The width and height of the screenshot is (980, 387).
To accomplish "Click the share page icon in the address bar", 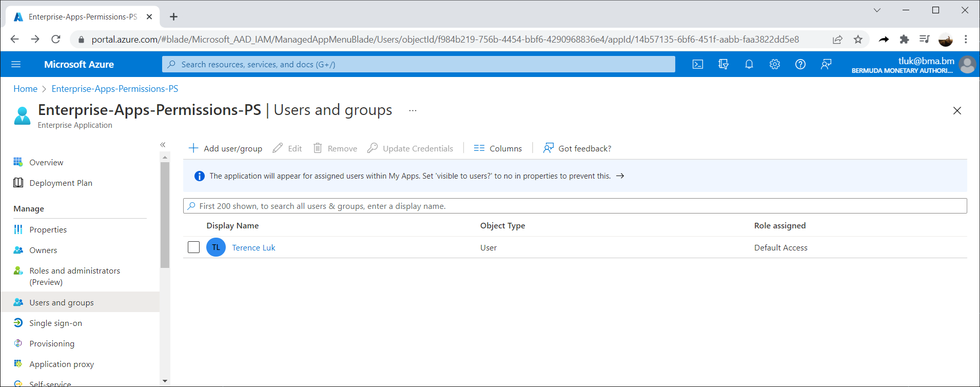I will coord(837,40).
